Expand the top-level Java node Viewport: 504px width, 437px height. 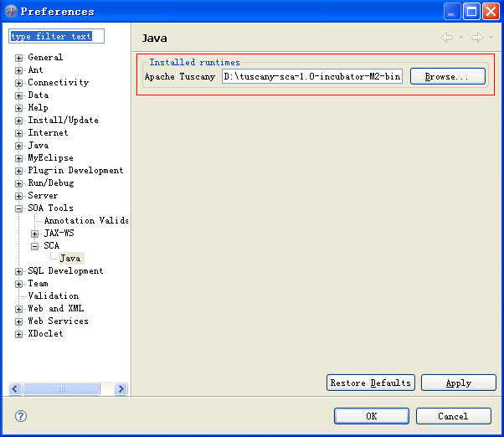pyautogui.click(x=18, y=147)
